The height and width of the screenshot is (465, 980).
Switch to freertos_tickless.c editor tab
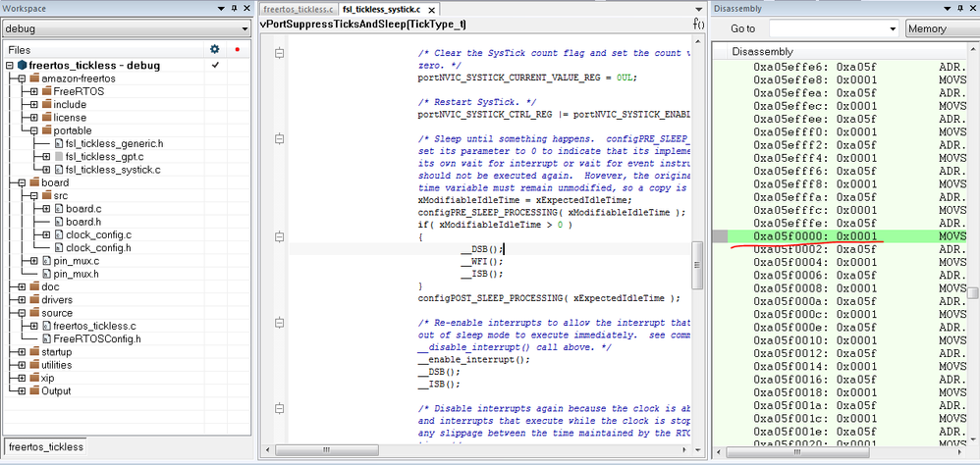pos(298,10)
